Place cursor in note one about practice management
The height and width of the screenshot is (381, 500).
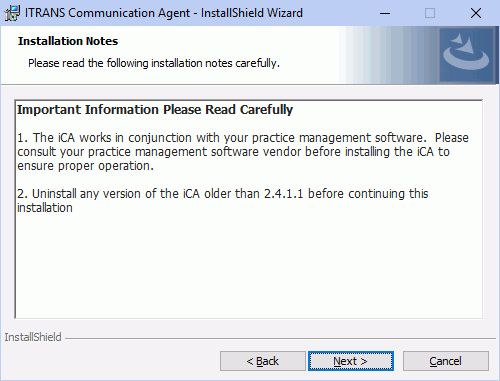click(x=243, y=152)
